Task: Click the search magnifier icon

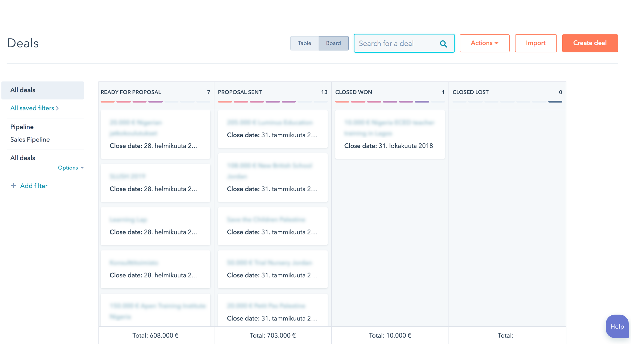Action: (444, 43)
